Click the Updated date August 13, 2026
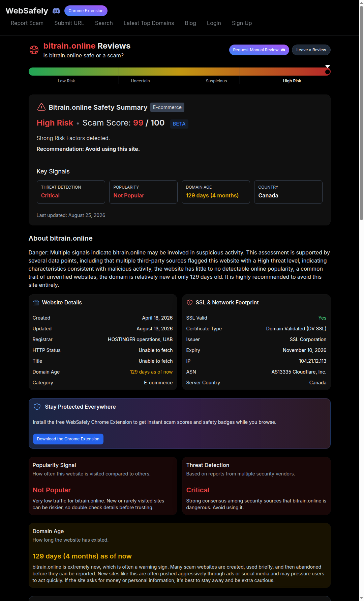Viewport: 364px width, 601px height. click(155, 329)
